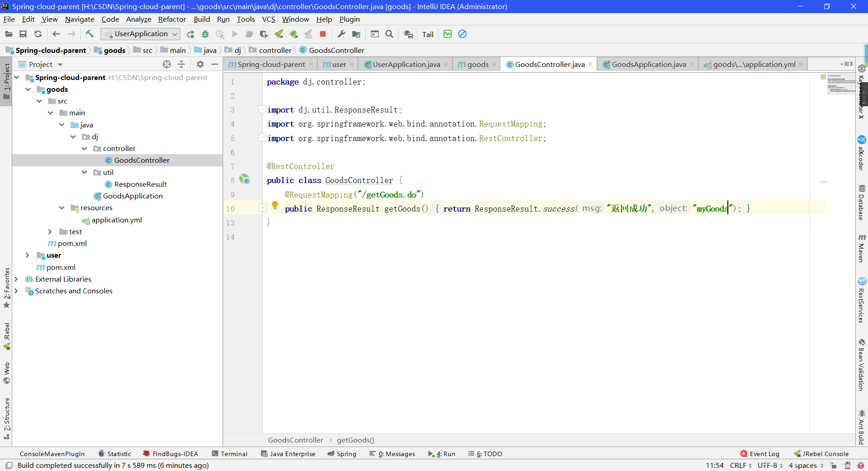Hide the Project panel with minus icon
The height and width of the screenshot is (471, 868).
coord(215,64)
